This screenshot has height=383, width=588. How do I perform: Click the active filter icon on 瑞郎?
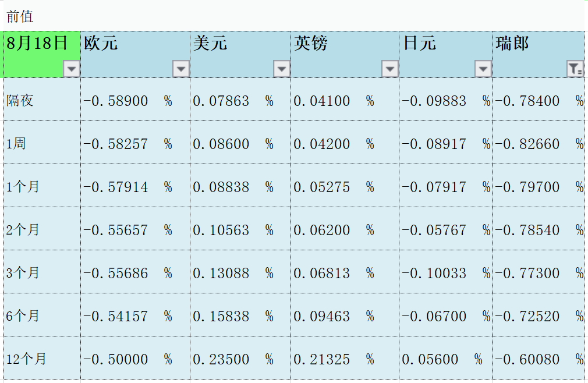click(x=575, y=69)
